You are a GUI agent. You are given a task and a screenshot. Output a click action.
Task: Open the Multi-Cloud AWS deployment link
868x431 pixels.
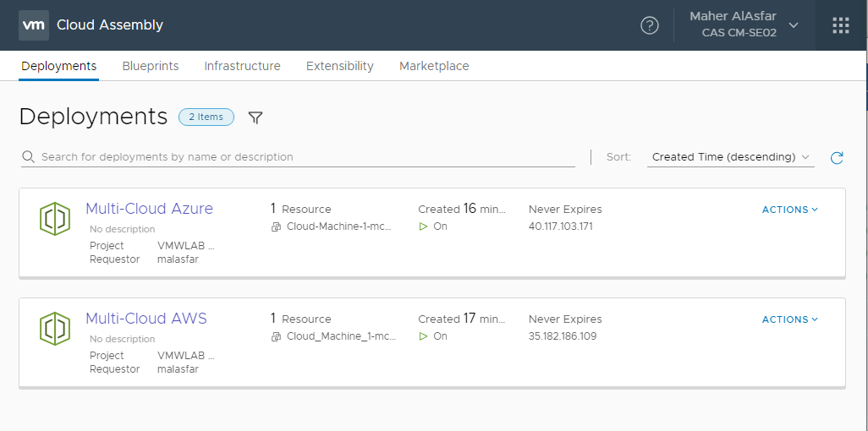146,319
